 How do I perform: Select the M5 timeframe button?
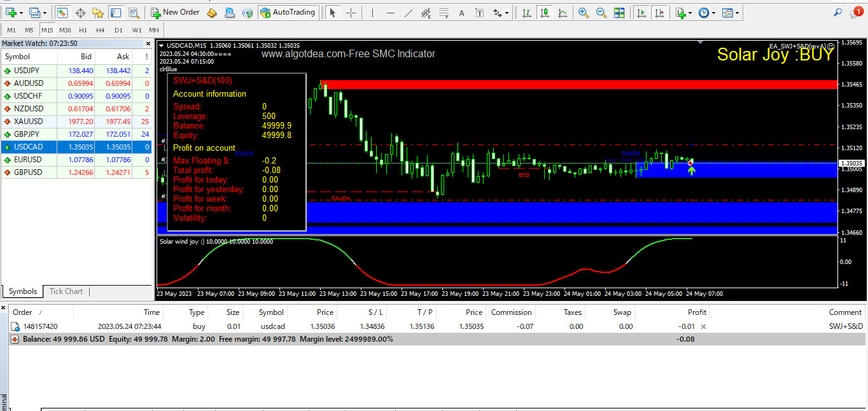29,30
